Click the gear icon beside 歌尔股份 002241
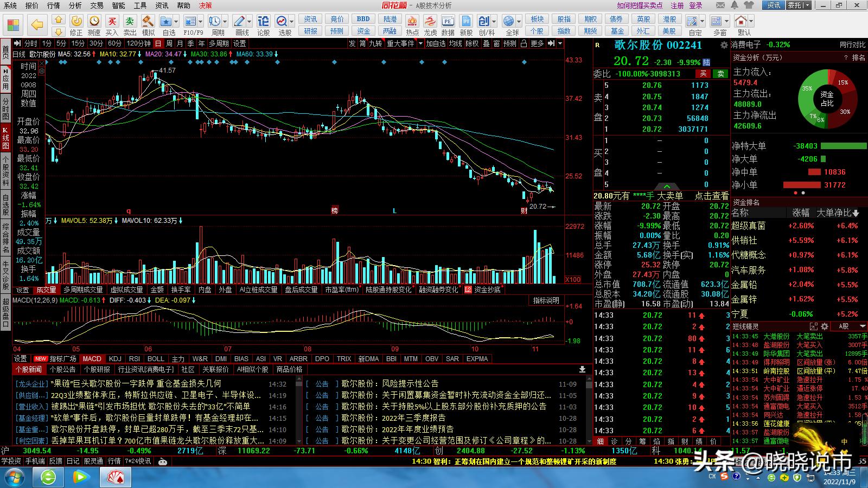The width and height of the screenshot is (868, 488). pyautogui.click(x=724, y=46)
